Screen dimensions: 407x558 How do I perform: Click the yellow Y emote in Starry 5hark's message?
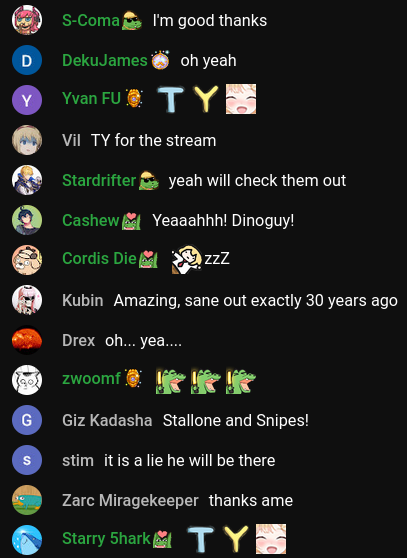236,539
